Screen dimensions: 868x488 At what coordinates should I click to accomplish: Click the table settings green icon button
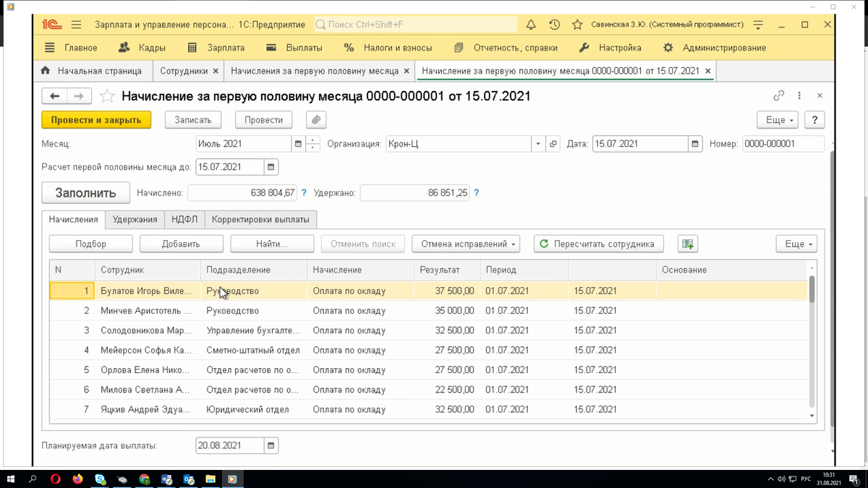click(688, 244)
